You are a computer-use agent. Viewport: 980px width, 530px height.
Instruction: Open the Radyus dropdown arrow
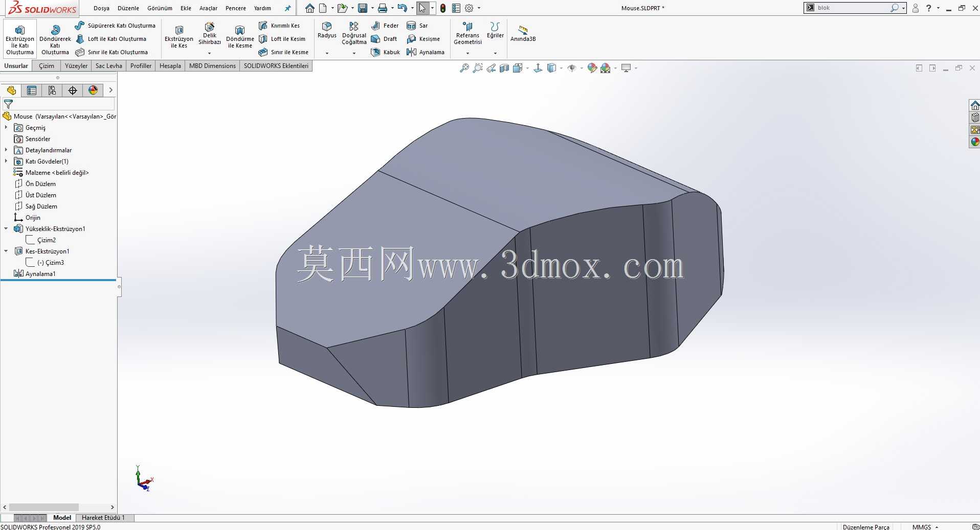point(327,53)
